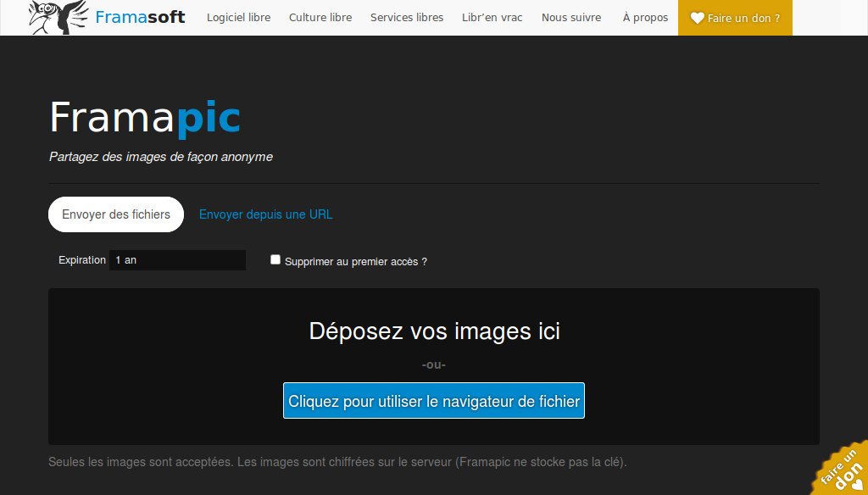Open the Framasoft home link
868x495 pixels.
[x=140, y=17]
